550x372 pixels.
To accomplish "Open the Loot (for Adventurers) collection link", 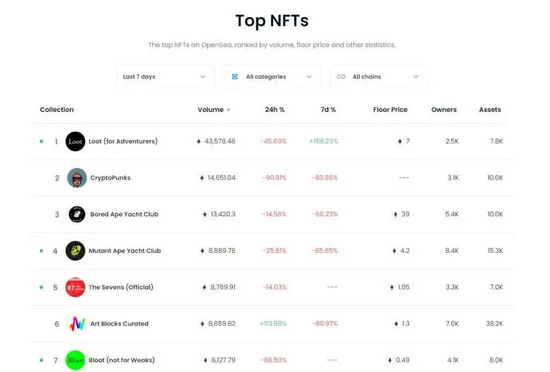I will point(123,141).
